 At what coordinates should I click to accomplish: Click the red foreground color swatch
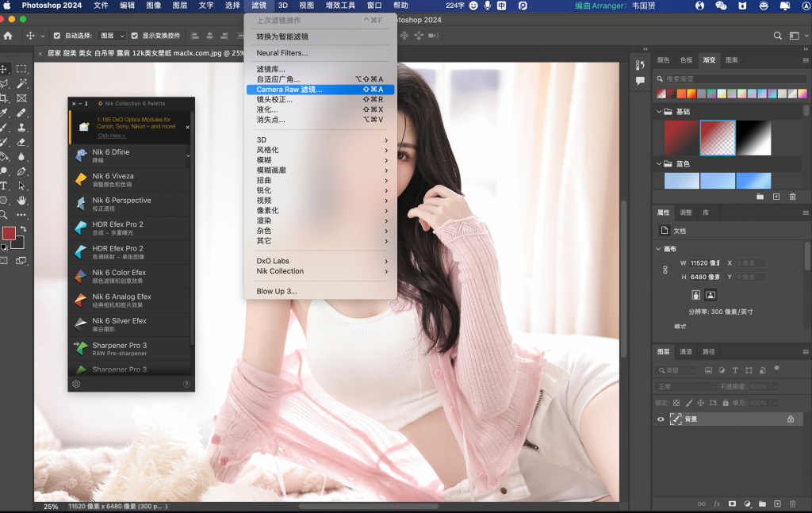tap(10, 232)
